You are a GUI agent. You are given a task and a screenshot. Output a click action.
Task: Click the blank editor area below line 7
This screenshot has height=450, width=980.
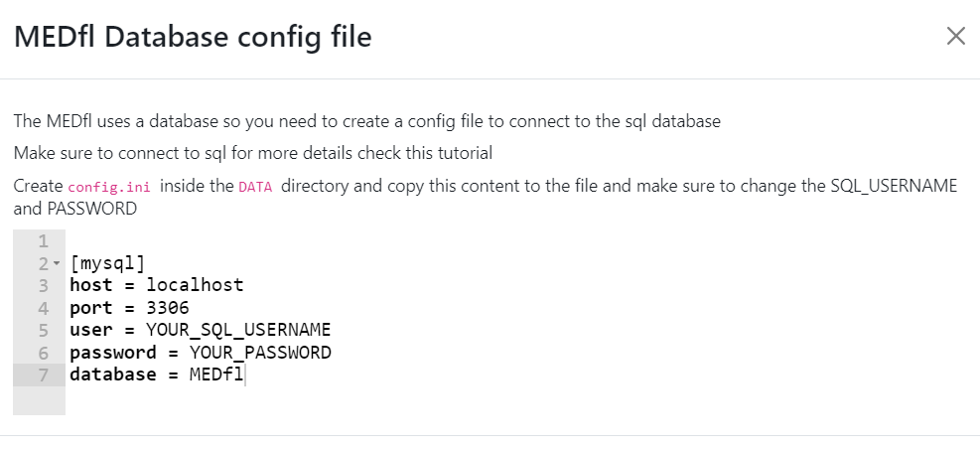pyautogui.click(x=397, y=400)
